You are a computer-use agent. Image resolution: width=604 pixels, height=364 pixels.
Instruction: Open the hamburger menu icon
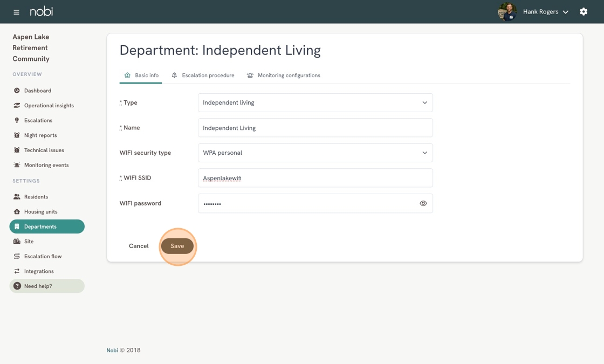click(x=16, y=12)
